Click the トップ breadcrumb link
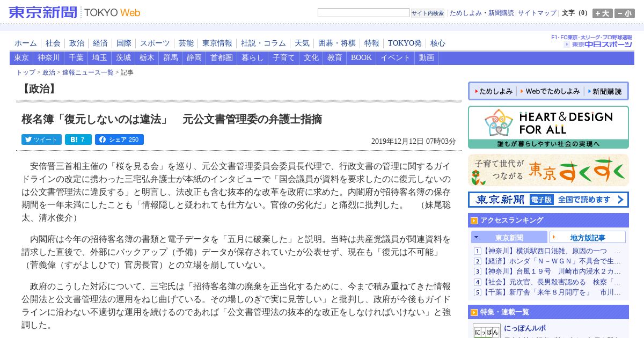Image resolution: width=644 pixels, height=338 pixels. [26, 72]
